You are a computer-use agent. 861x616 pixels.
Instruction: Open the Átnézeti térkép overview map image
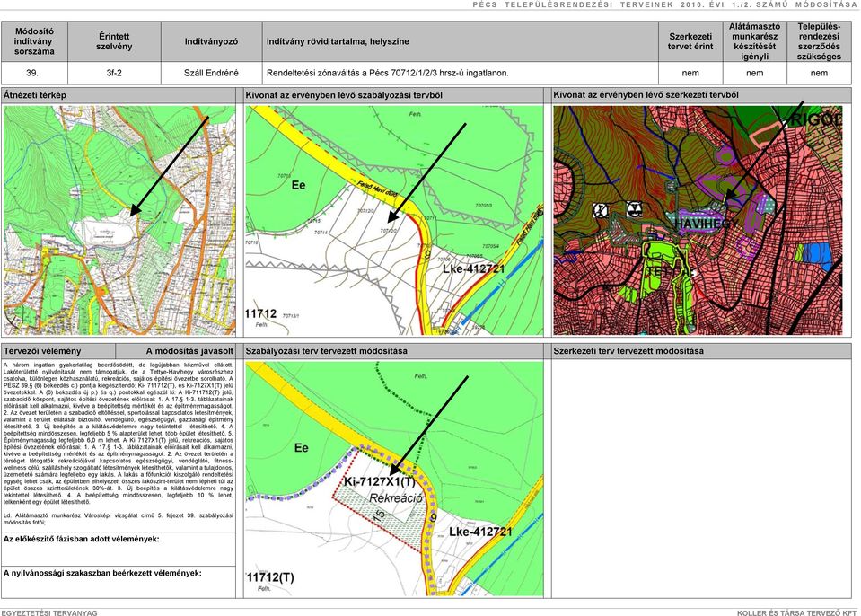[119, 220]
